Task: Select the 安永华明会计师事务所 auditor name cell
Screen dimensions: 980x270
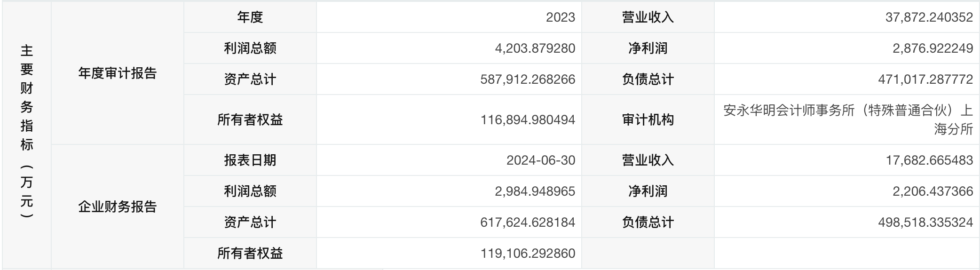Action: (x=847, y=119)
